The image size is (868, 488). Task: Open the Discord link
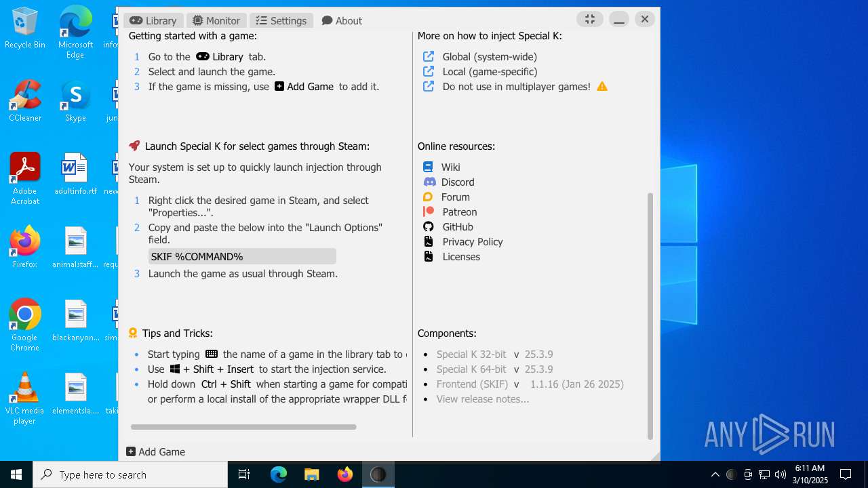point(458,182)
